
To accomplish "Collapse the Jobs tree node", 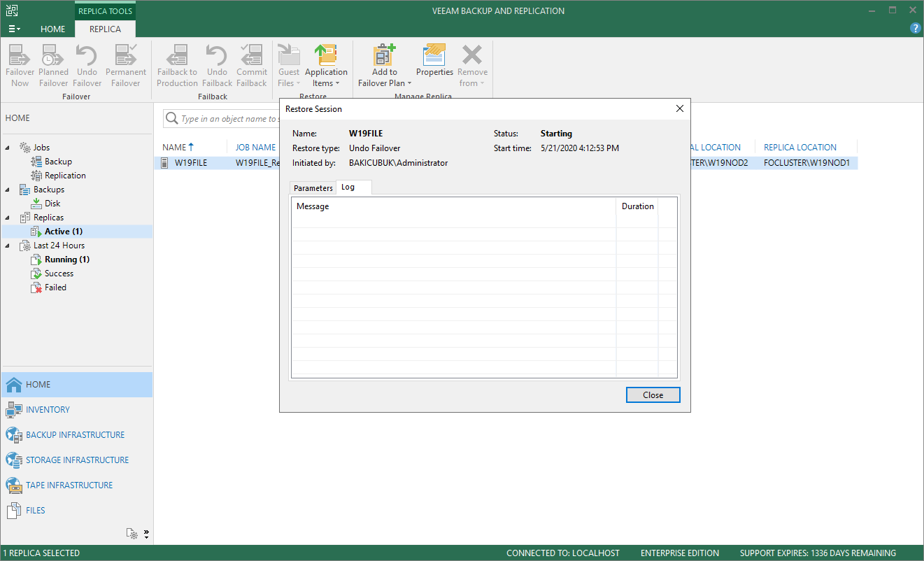I will coord(8,148).
